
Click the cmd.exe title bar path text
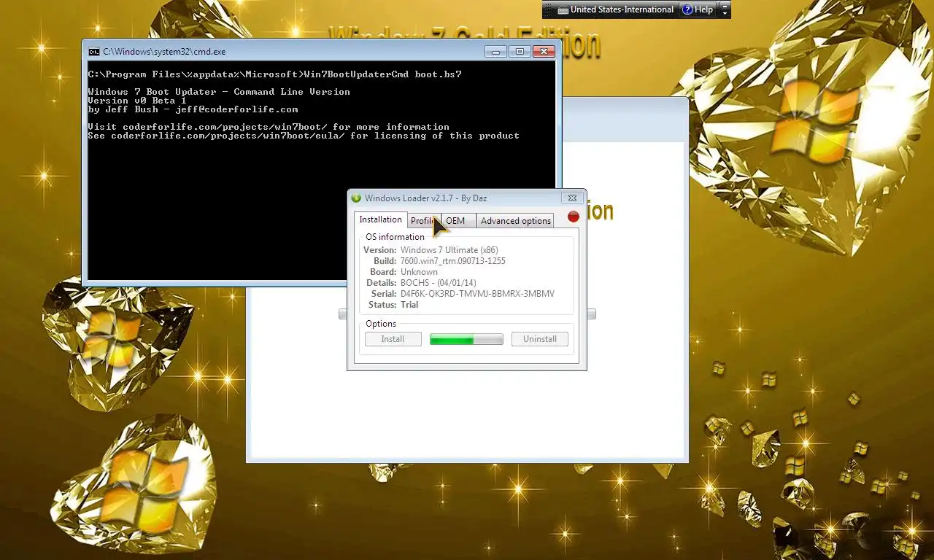pyautogui.click(x=164, y=52)
